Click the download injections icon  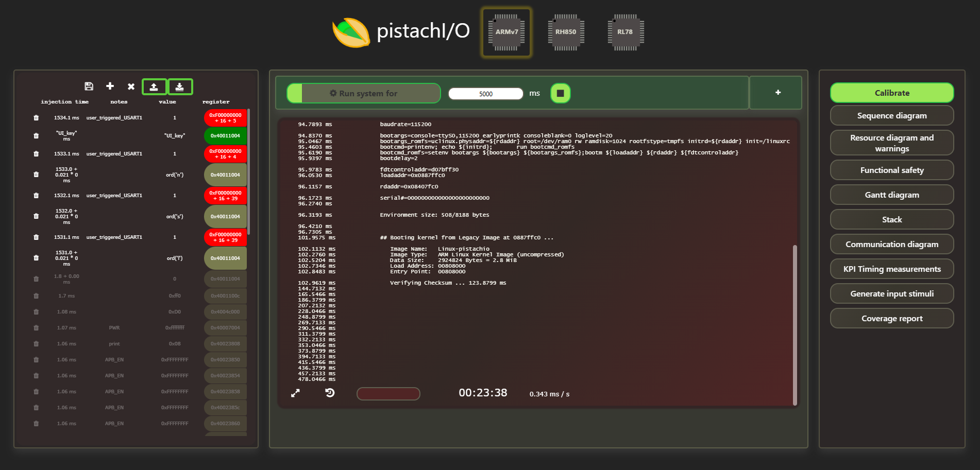tap(180, 87)
